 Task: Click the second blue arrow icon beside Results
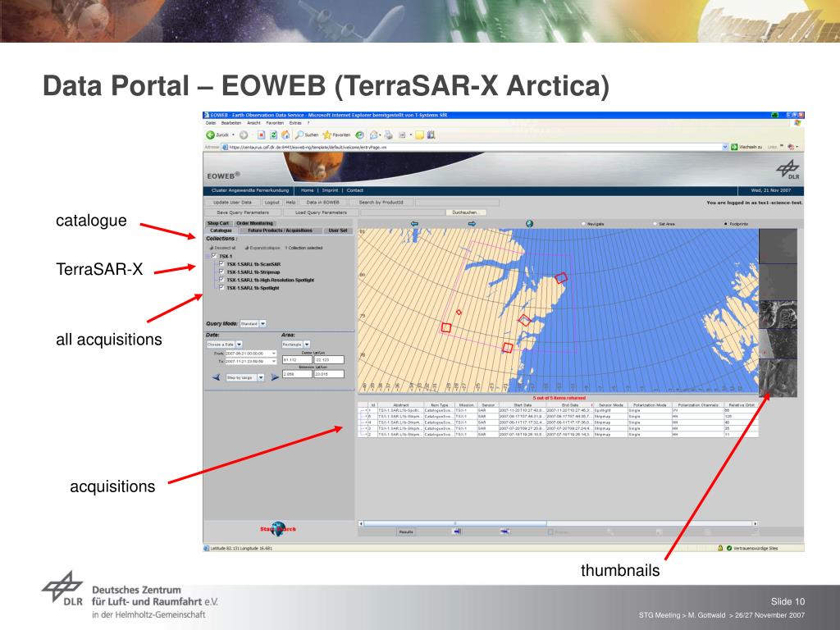click(504, 532)
